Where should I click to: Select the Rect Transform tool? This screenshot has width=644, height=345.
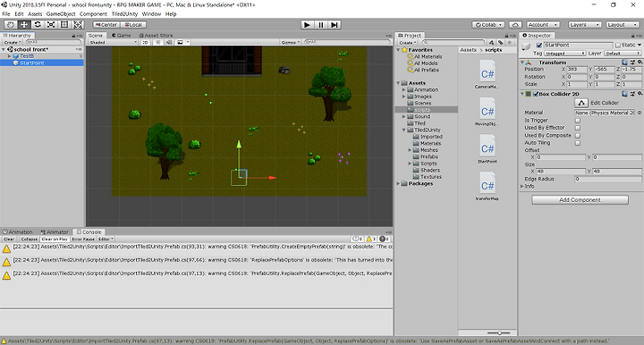pos(64,25)
